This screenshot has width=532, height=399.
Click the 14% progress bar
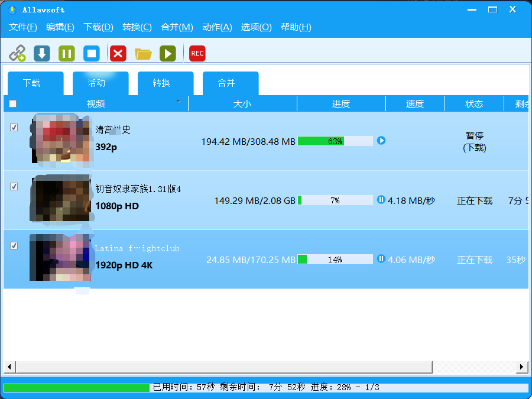coord(335,259)
